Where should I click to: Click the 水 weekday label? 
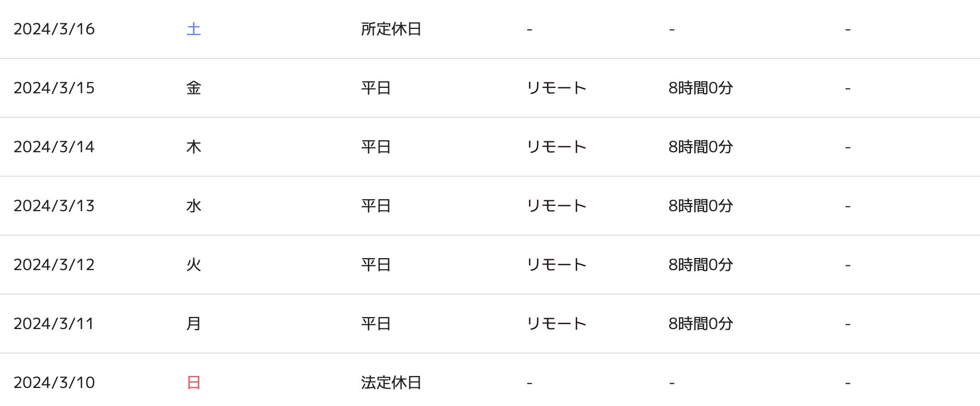(x=194, y=206)
